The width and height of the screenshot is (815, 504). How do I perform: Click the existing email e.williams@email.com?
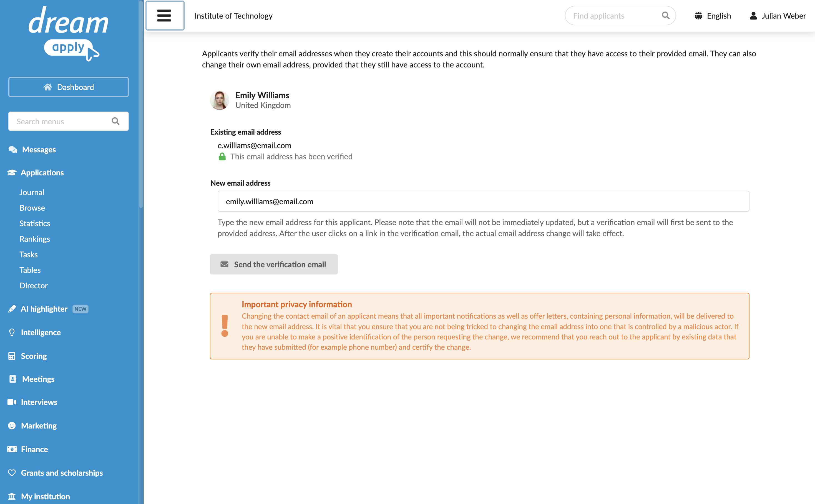pyautogui.click(x=254, y=145)
